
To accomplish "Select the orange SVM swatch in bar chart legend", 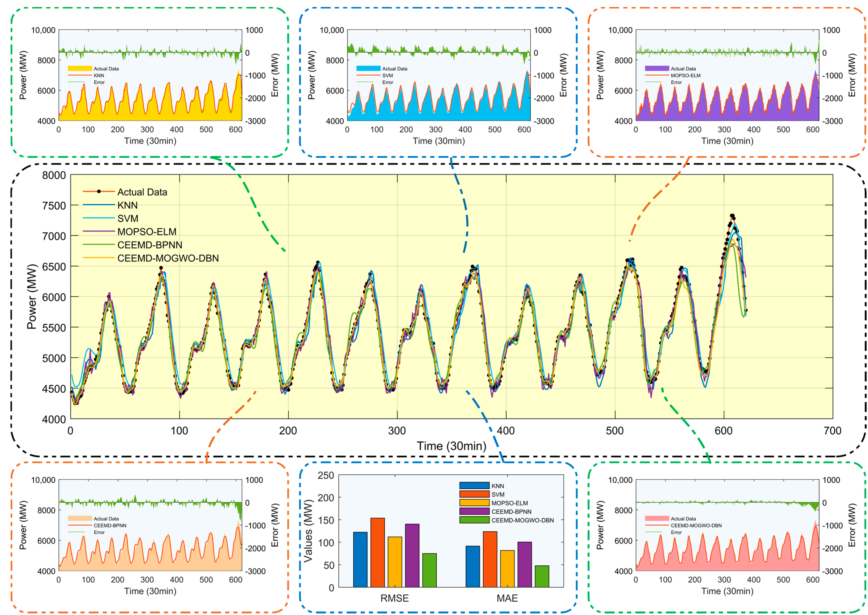I will coord(474,494).
